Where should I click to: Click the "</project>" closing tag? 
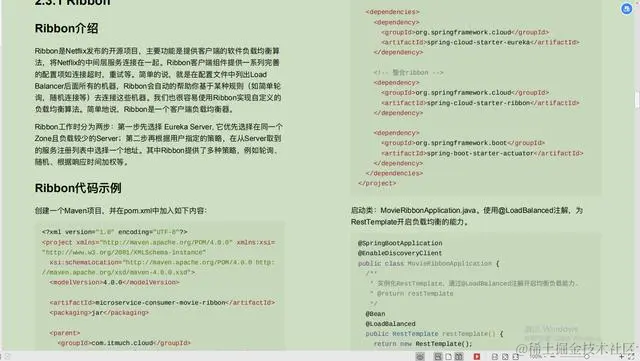(x=377, y=183)
